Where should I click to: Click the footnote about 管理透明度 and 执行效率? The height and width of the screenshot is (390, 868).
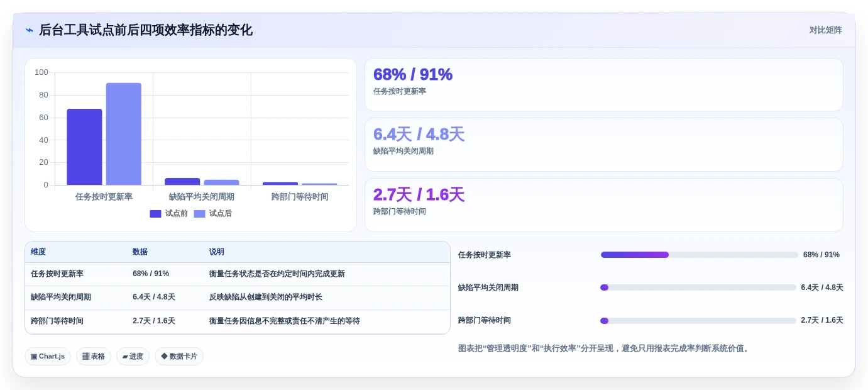point(605,348)
